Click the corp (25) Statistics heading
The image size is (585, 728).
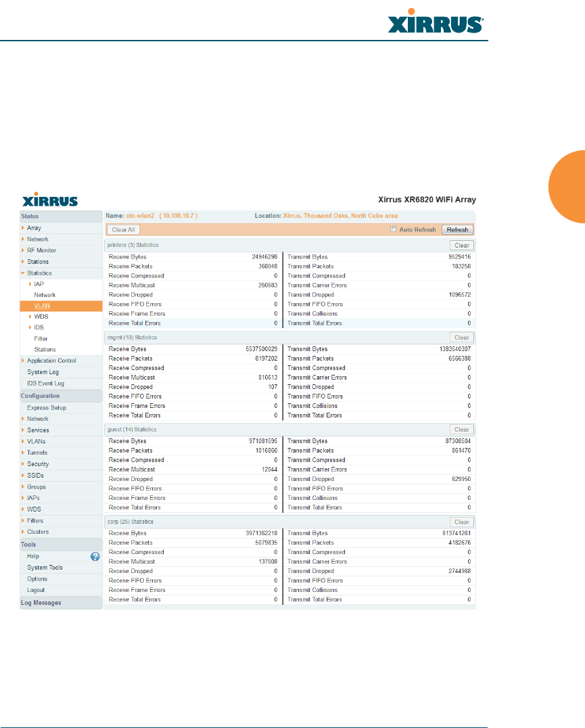click(131, 522)
